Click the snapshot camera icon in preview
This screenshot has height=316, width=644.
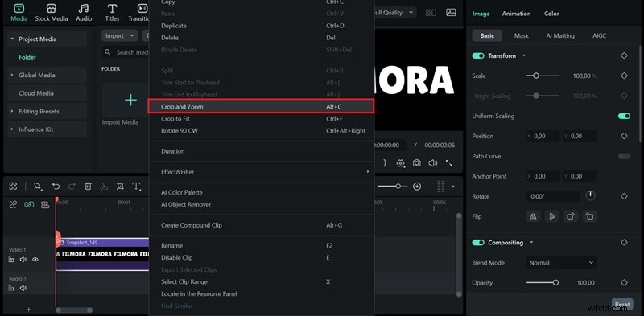tap(416, 163)
